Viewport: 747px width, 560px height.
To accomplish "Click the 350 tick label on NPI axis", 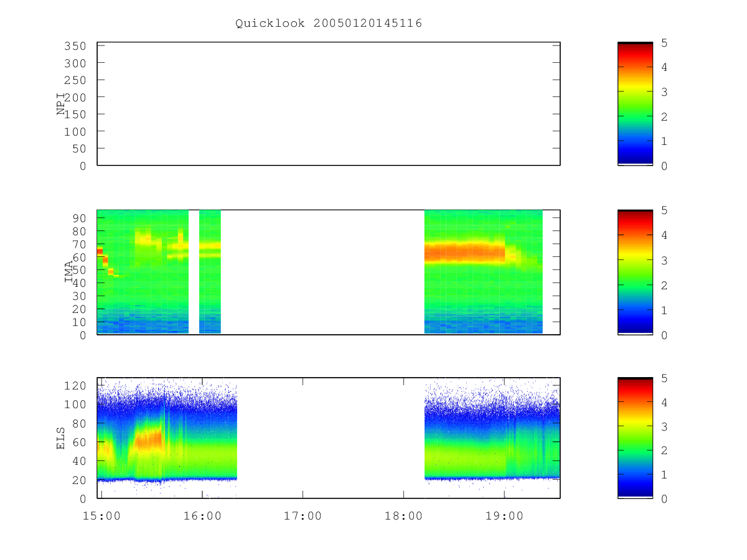I will coord(75,46).
